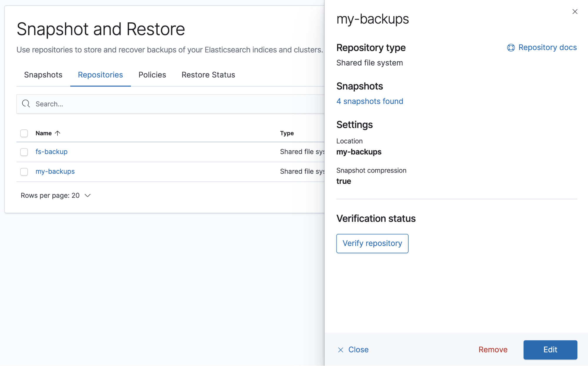Screen dimensions: 588x366
Task: Click the search magnifier icon
Action: click(26, 104)
